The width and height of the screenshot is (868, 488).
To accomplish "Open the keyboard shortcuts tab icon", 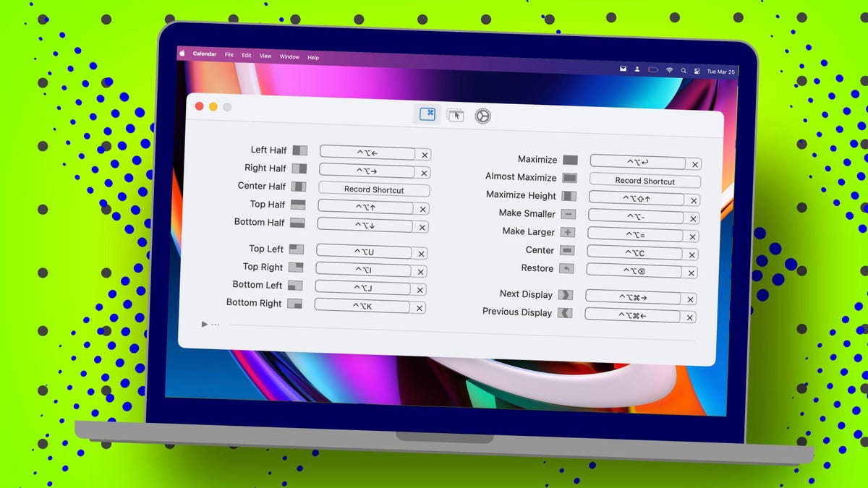I will click(x=427, y=114).
